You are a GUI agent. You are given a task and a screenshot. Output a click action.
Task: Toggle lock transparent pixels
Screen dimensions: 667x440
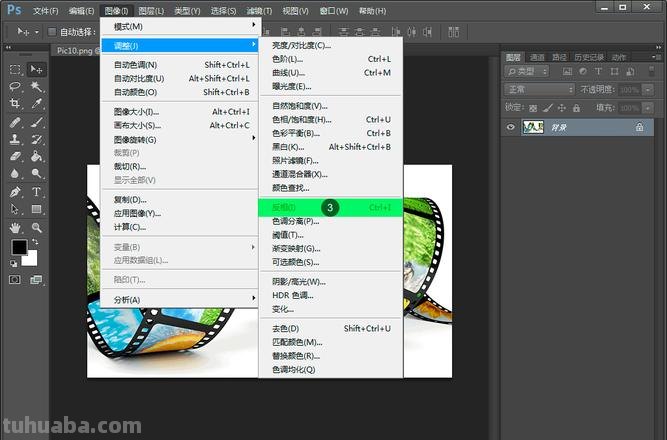533,108
